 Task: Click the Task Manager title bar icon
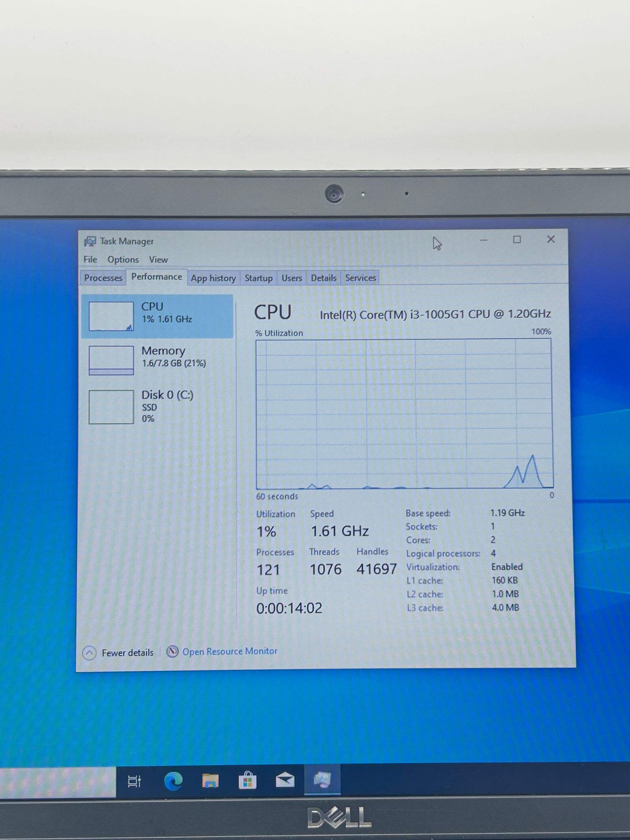90,241
